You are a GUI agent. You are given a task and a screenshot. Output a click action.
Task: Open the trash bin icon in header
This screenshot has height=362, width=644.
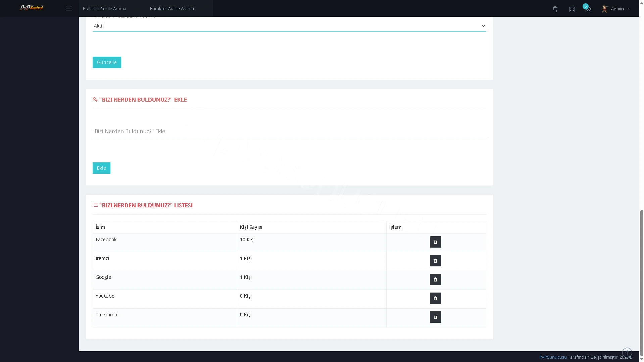[x=555, y=9]
